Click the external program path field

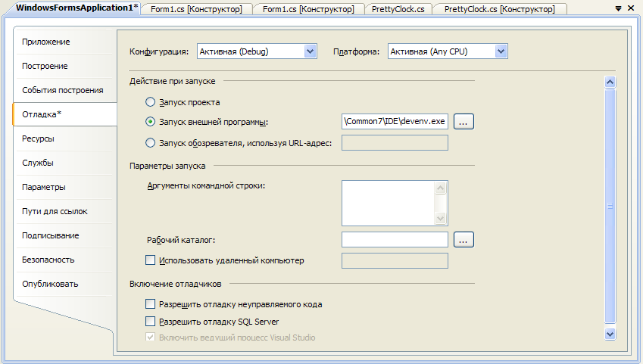point(395,121)
